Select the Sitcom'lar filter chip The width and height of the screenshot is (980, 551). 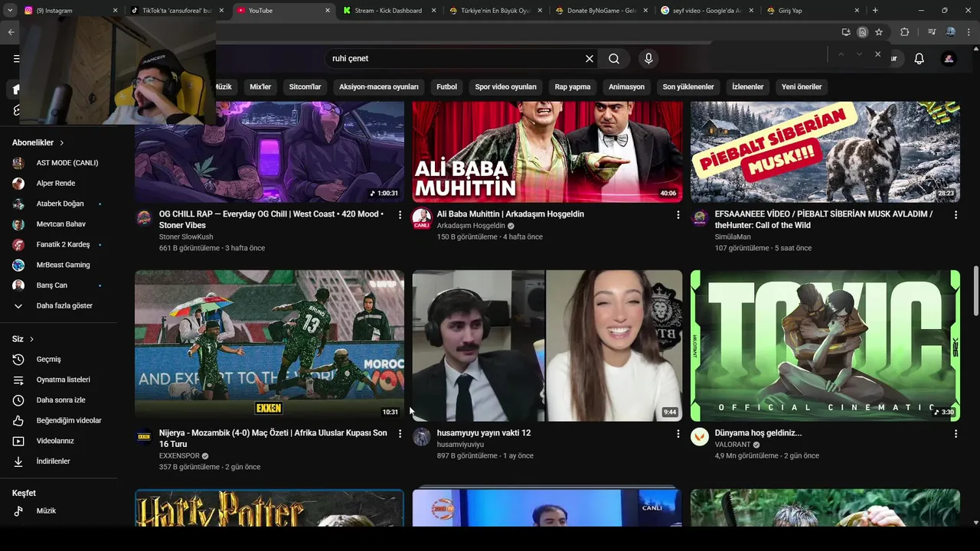point(305,87)
